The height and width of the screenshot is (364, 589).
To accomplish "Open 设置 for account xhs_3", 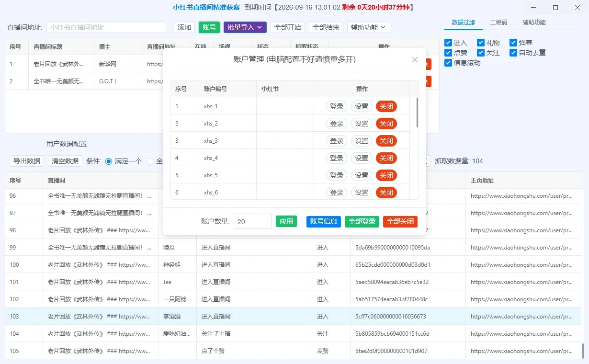I will click(x=362, y=141).
